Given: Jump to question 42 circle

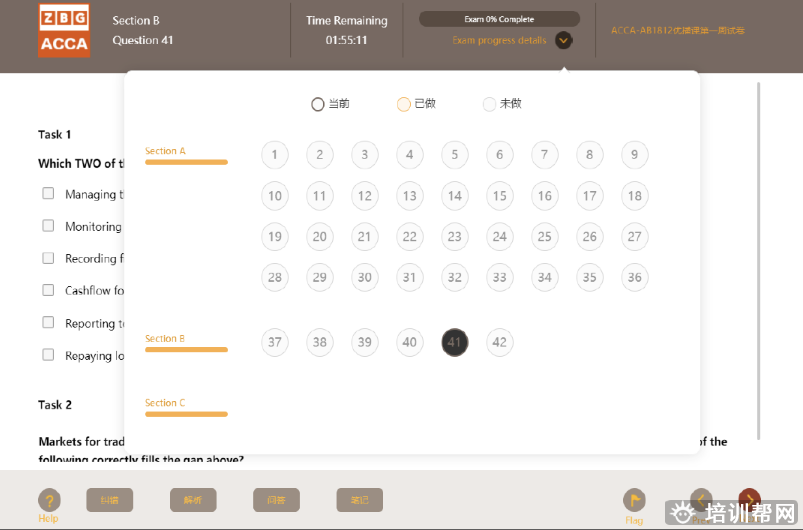Looking at the screenshot, I should pos(499,342).
